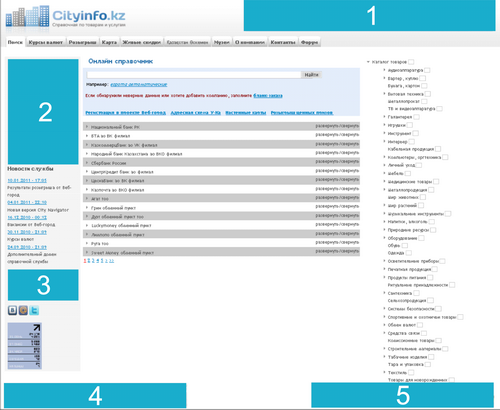Expand the Цеснабанк row arrow

[87, 181]
